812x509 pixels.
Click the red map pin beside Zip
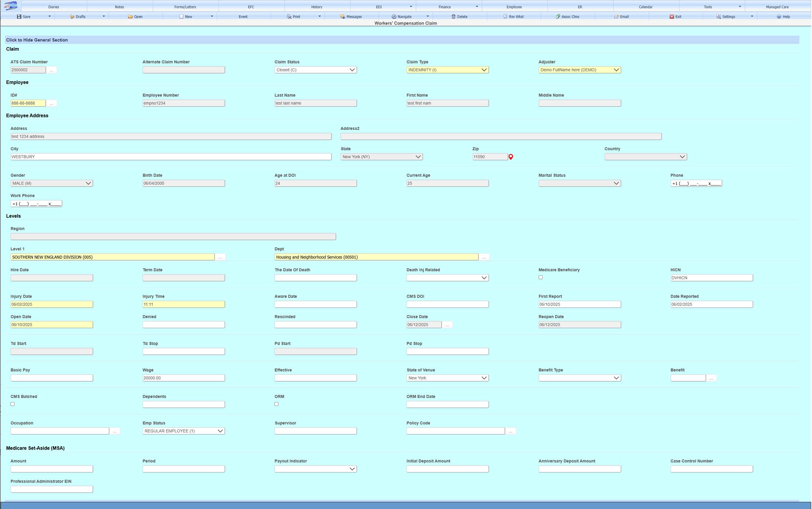click(510, 157)
